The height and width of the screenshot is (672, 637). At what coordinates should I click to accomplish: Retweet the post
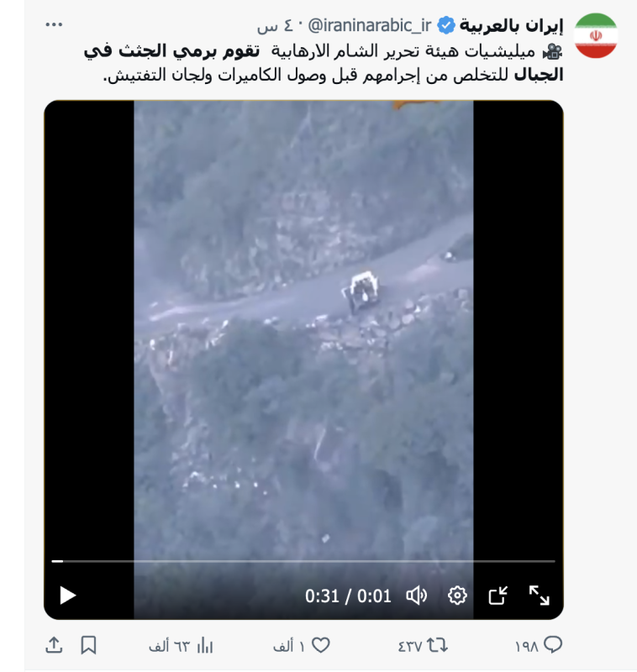423,645
